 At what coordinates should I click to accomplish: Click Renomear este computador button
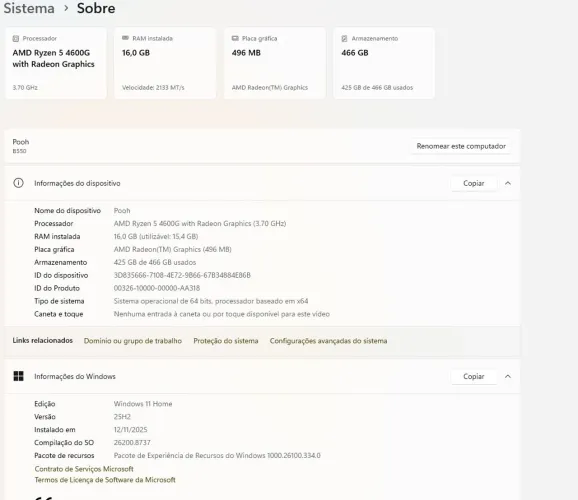point(461,146)
